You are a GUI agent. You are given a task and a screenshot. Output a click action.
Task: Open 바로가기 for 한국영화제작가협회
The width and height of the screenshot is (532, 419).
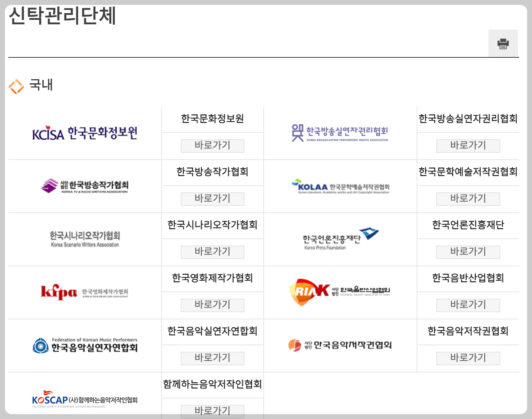tap(213, 305)
